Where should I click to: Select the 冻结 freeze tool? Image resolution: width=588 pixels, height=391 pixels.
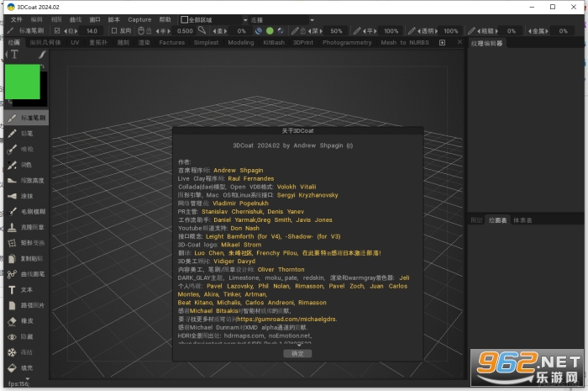coord(26,352)
